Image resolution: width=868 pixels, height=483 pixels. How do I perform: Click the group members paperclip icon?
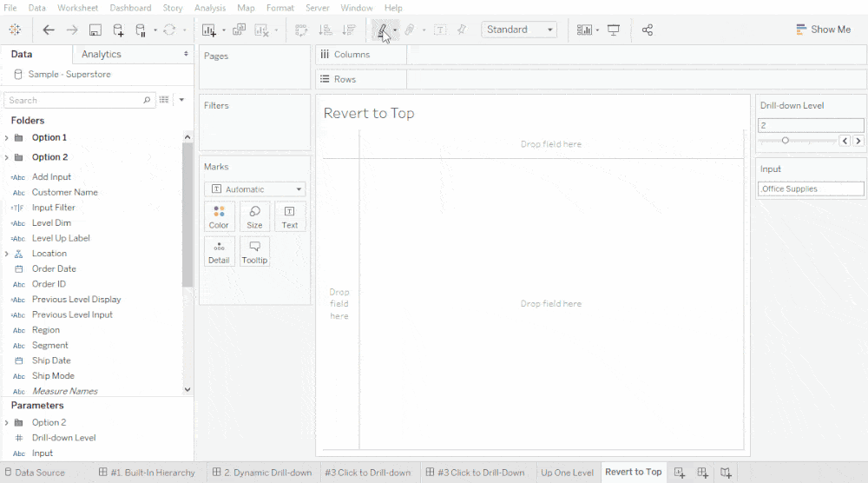coord(410,30)
